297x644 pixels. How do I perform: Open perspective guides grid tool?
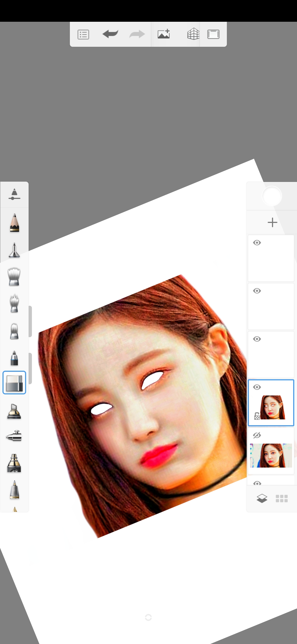click(193, 34)
